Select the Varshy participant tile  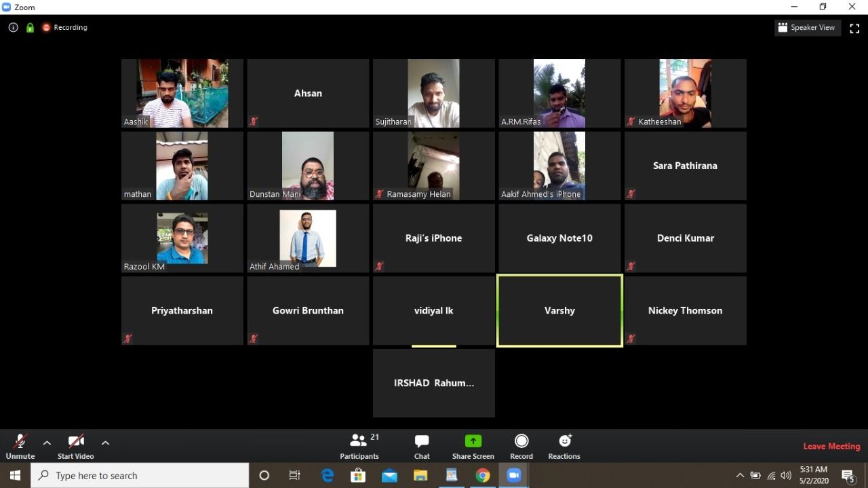(559, 311)
